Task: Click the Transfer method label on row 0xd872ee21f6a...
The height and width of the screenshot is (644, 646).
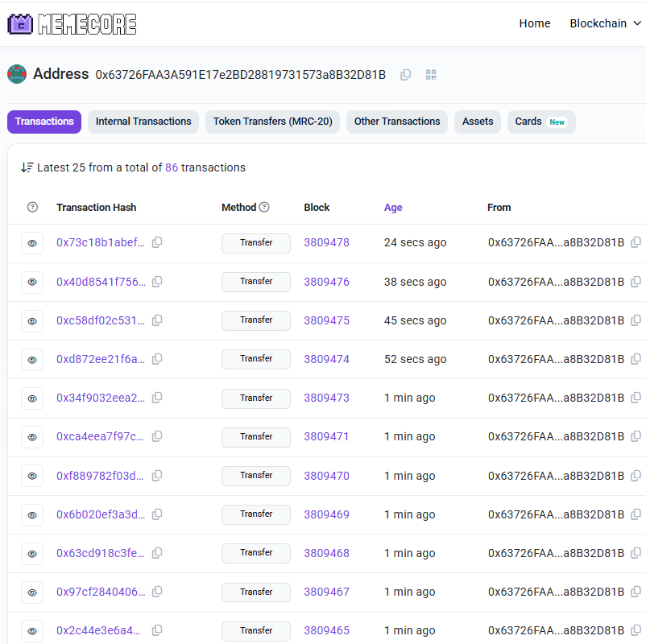Action: coord(255,359)
